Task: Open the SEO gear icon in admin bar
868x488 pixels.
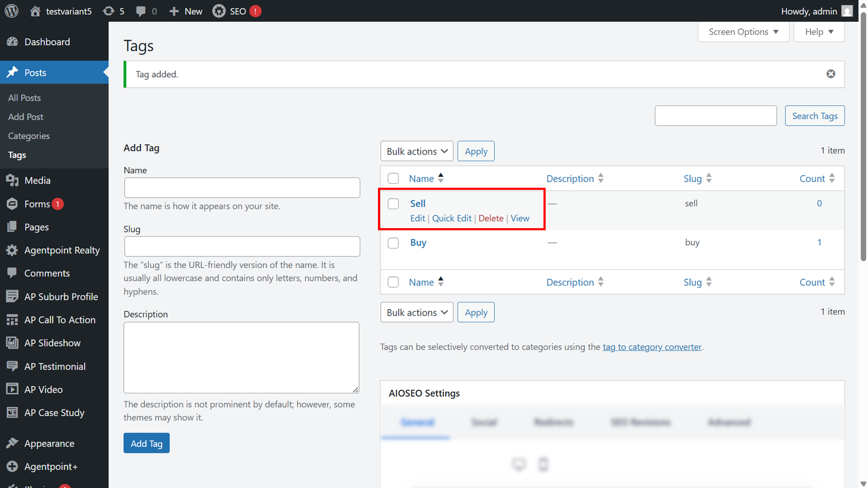Action: tap(219, 11)
